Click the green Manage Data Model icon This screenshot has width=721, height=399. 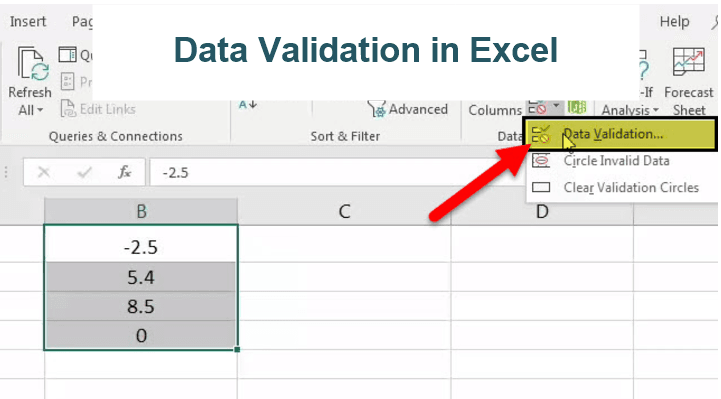(577, 108)
